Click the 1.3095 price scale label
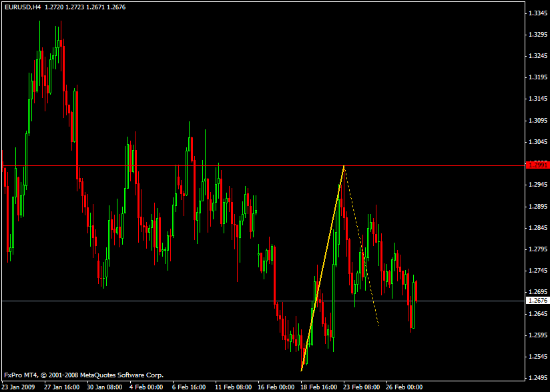 537,121
